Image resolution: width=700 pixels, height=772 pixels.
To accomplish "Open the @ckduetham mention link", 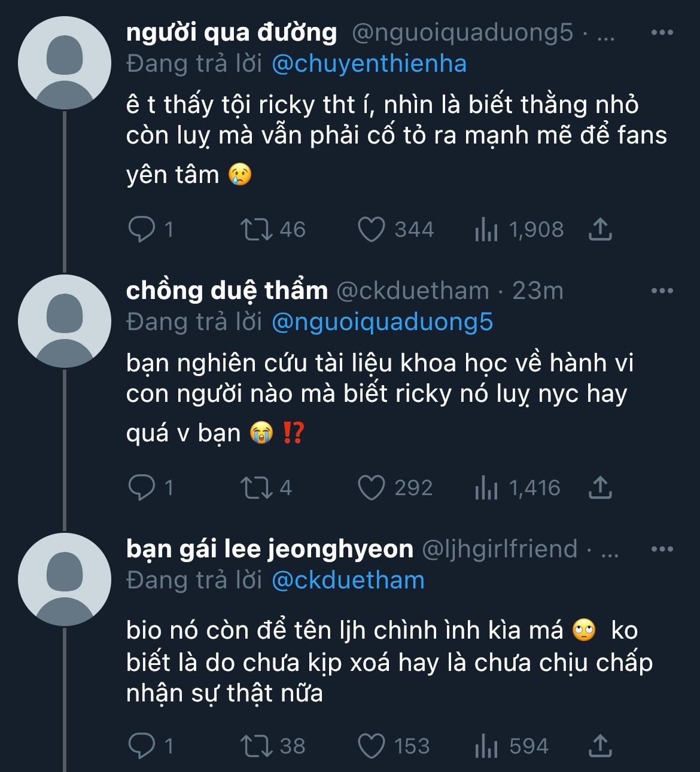I will coord(348,581).
